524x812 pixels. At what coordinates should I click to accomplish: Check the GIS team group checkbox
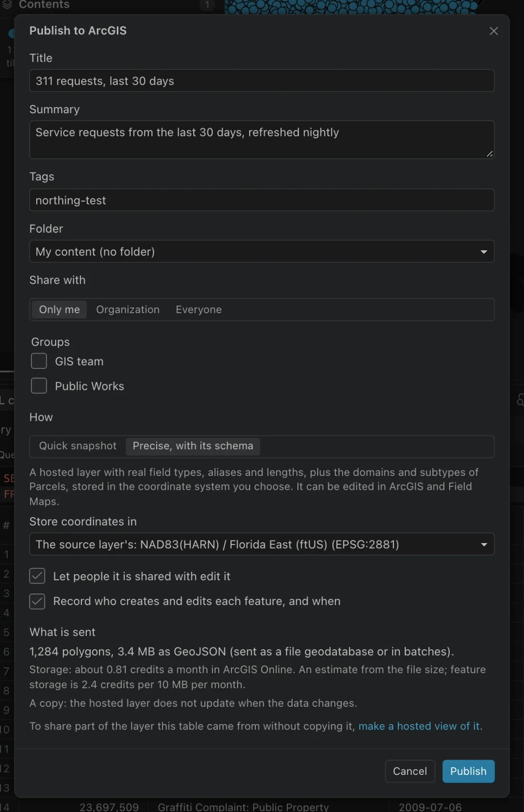(x=39, y=361)
